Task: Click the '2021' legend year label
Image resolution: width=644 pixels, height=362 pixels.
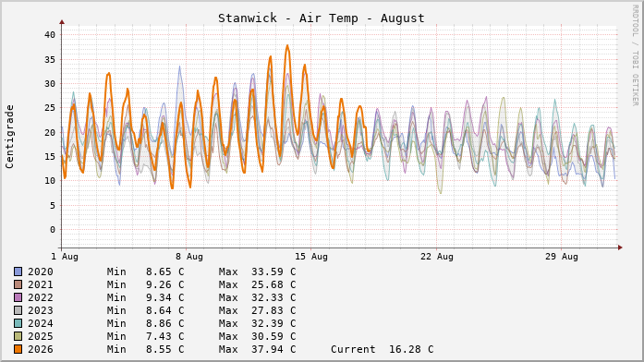Action: point(41,284)
